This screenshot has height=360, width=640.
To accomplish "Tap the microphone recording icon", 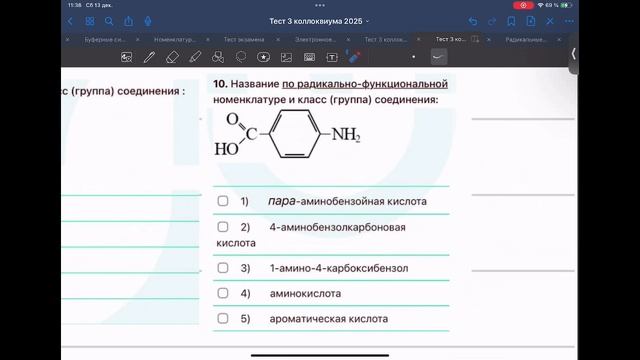I will (x=148, y=21).
